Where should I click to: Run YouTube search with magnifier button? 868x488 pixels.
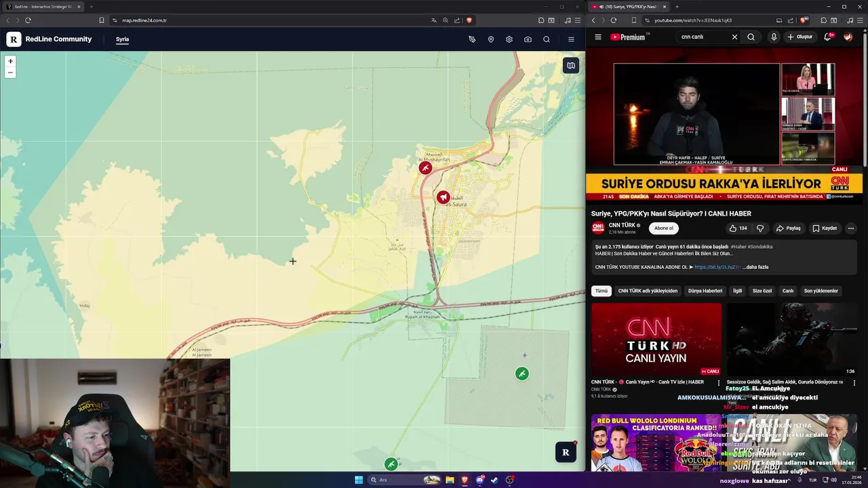coord(751,37)
